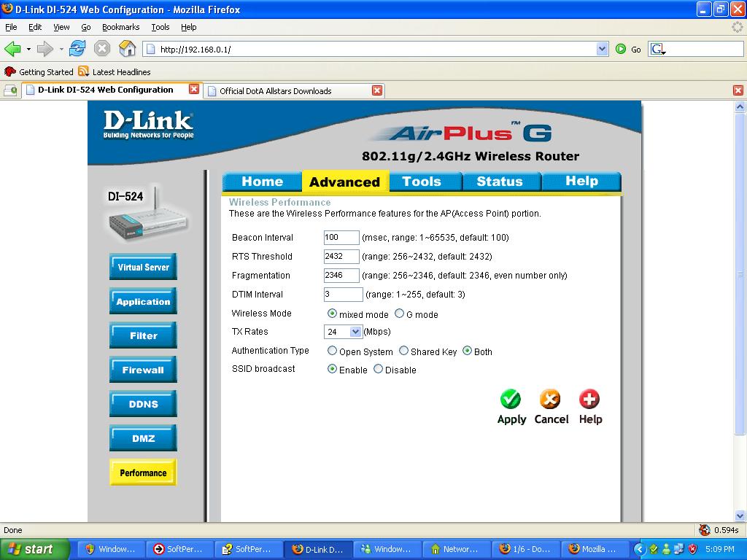This screenshot has height=560, width=747.
Task: Open the File menu
Action: coord(11,27)
